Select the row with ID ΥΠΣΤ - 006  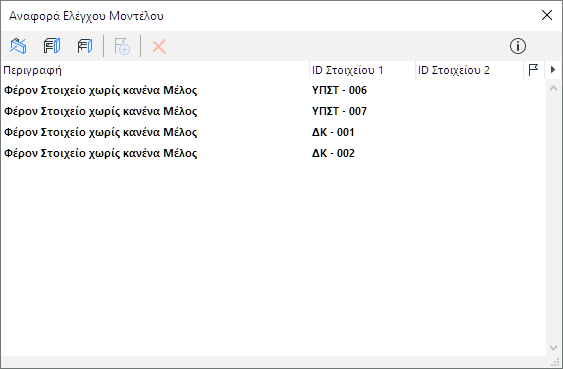click(273, 90)
